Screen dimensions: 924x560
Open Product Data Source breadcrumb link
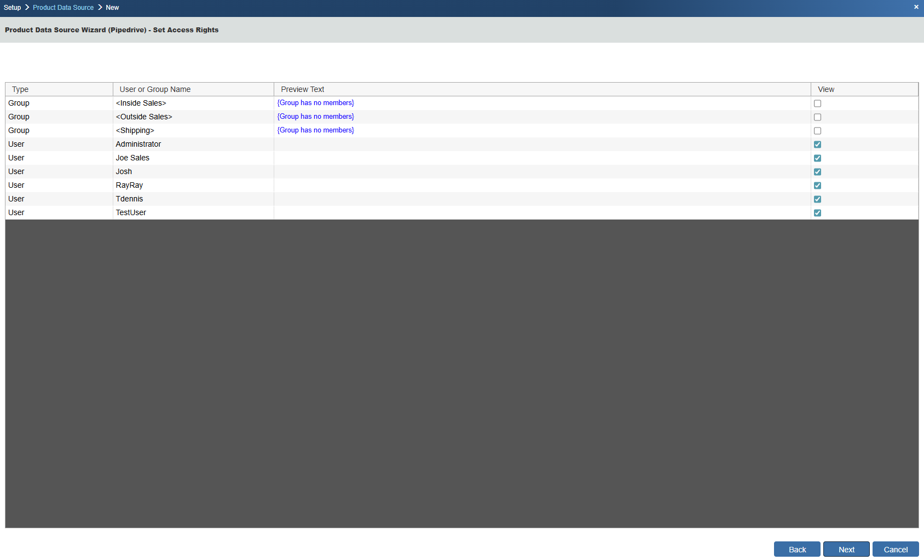click(63, 8)
